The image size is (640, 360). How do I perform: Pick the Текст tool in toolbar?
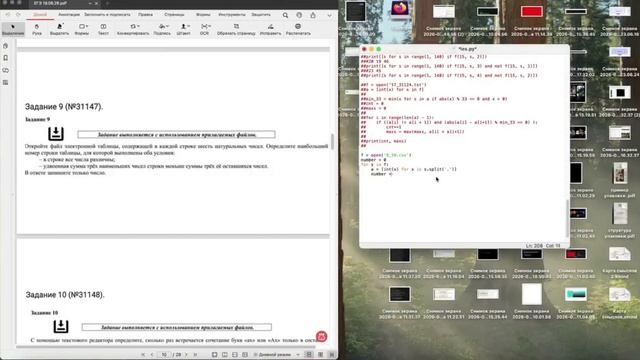click(103, 29)
